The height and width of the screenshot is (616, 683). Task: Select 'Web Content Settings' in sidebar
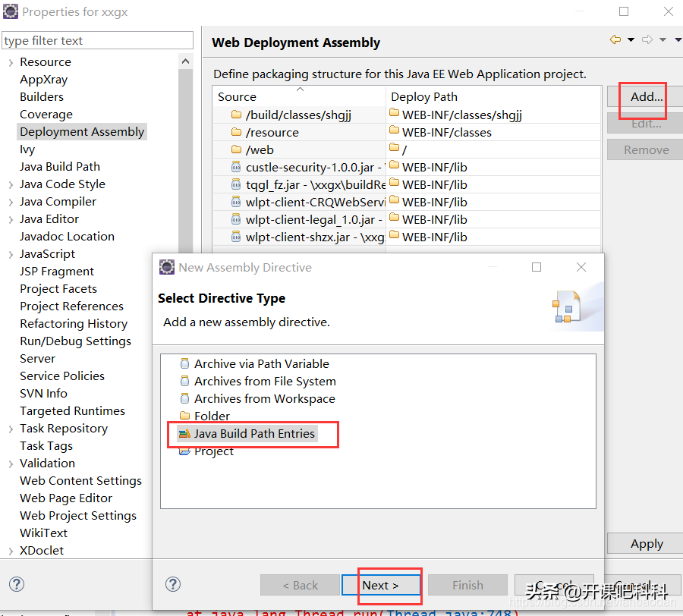coord(80,481)
